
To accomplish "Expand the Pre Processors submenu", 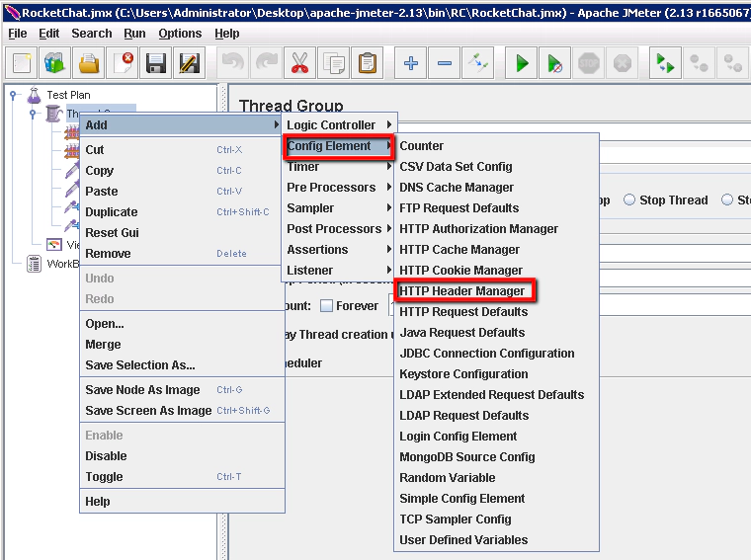I will [x=339, y=187].
